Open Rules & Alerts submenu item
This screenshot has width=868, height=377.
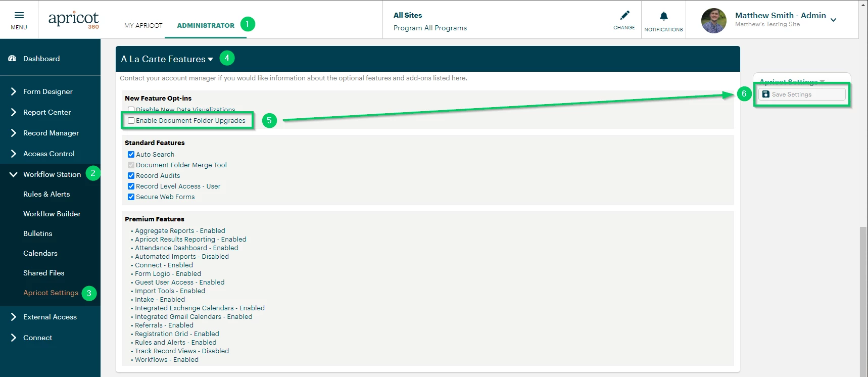46,194
